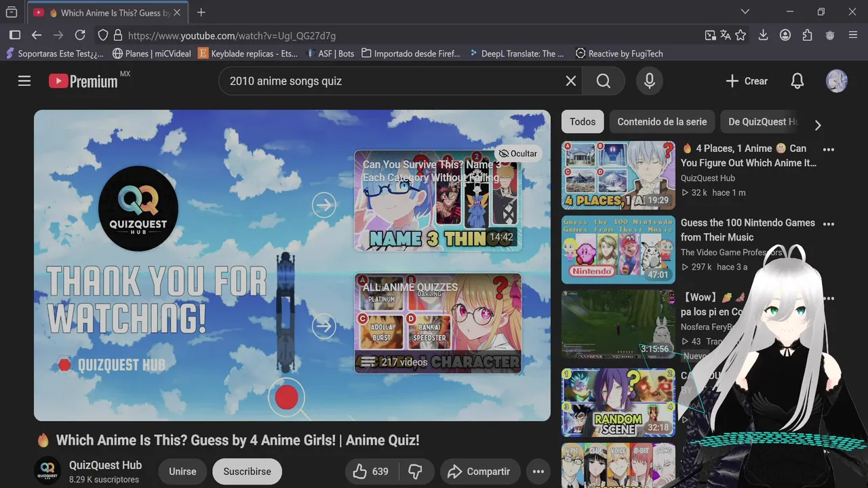Start voice search with the microphone

650,81
